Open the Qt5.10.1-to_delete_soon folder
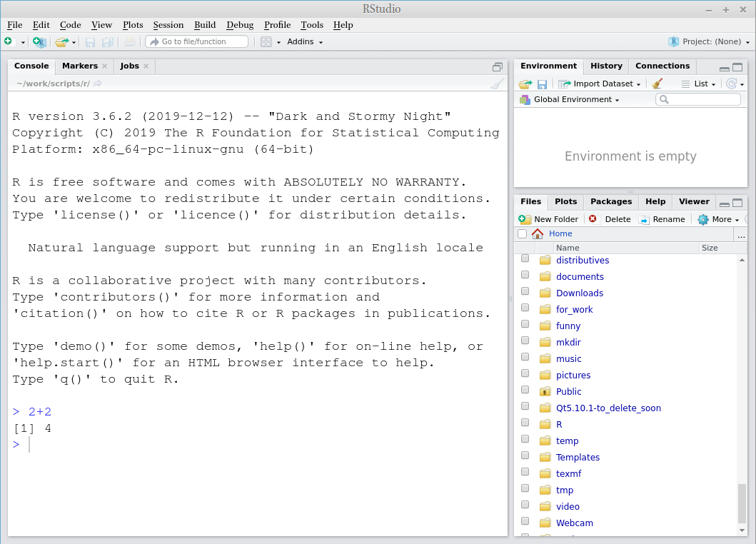The width and height of the screenshot is (756, 544). (x=608, y=408)
